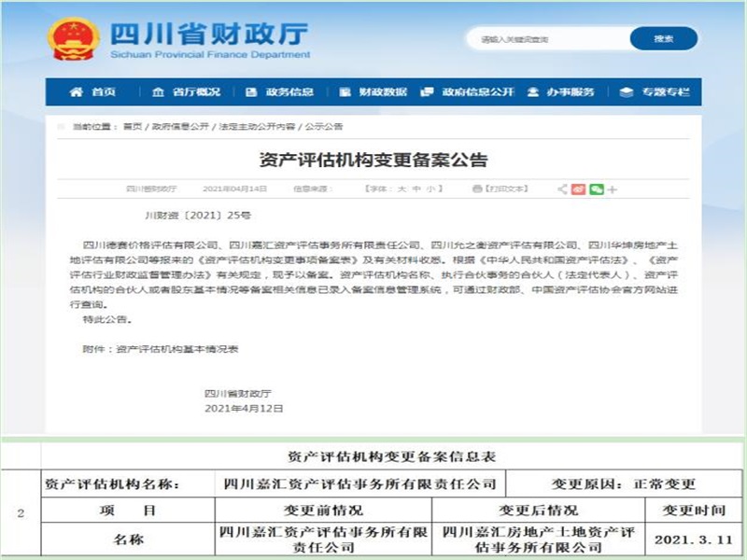This screenshot has height=560, width=747.
Task: Click the location icon by 当前位置
Action: click(x=63, y=126)
